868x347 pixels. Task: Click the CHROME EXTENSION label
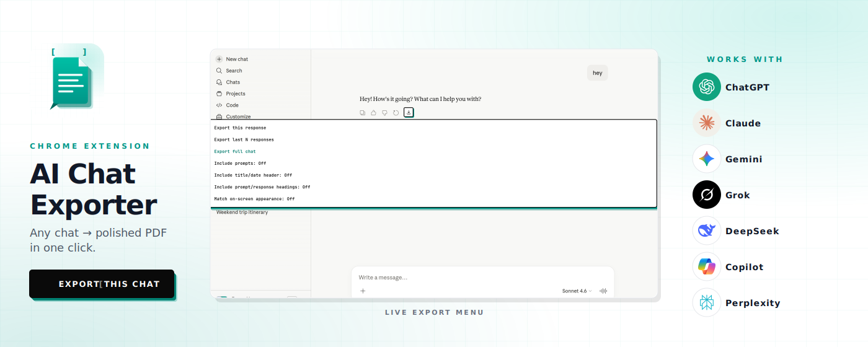[90, 146]
